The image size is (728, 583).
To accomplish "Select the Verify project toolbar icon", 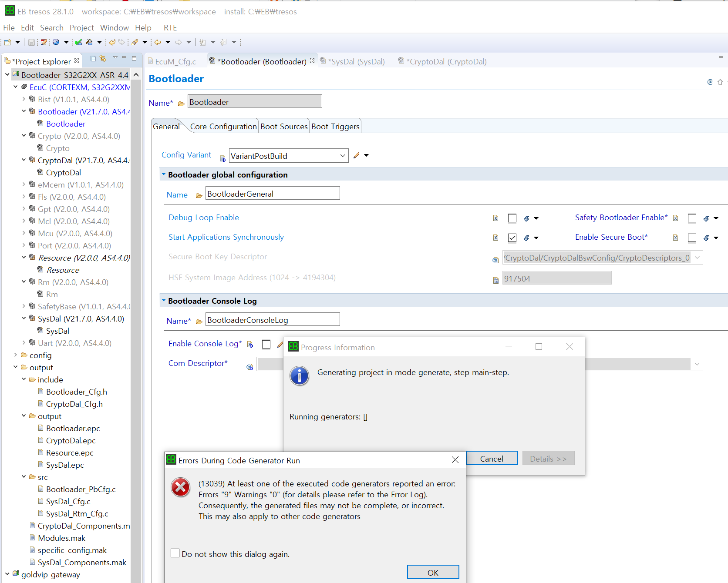I will pos(79,42).
